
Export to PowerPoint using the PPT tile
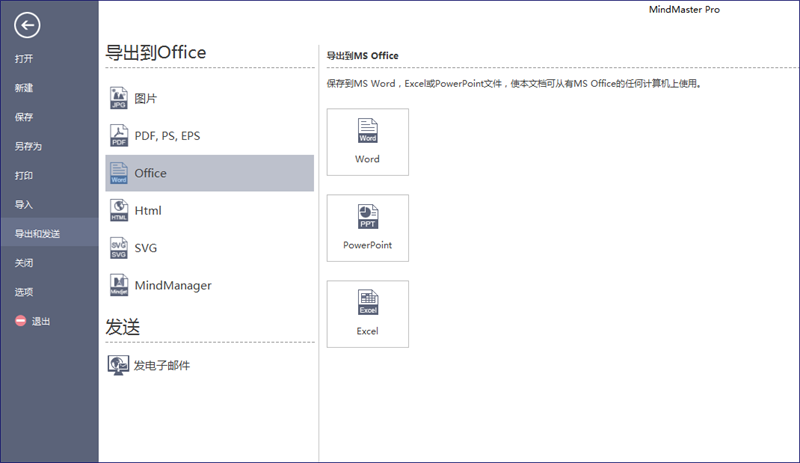pos(367,228)
